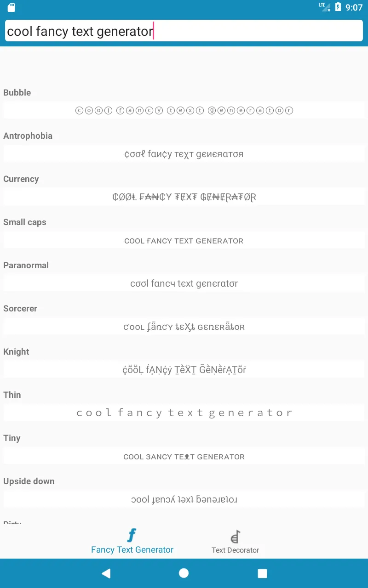Tap the Android back triangle icon
The width and height of the screenshot is (368, 588).
(x=106, y=573)
